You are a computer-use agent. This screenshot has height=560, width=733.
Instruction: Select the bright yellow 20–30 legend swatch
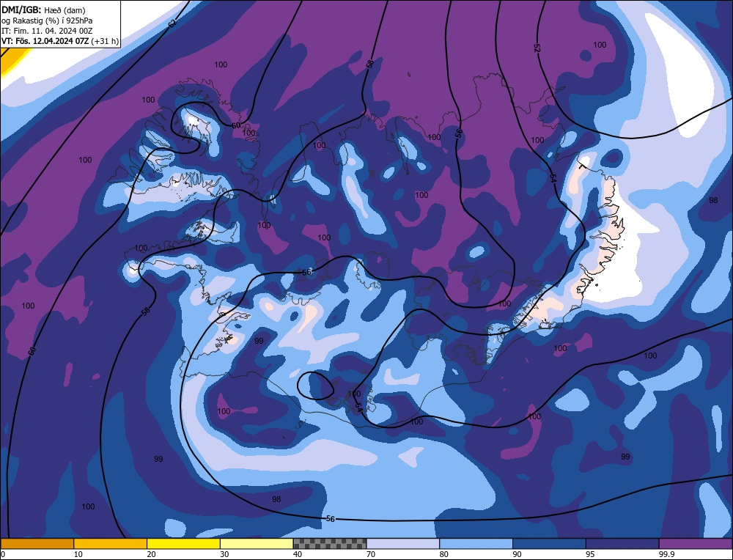(183, 543)
